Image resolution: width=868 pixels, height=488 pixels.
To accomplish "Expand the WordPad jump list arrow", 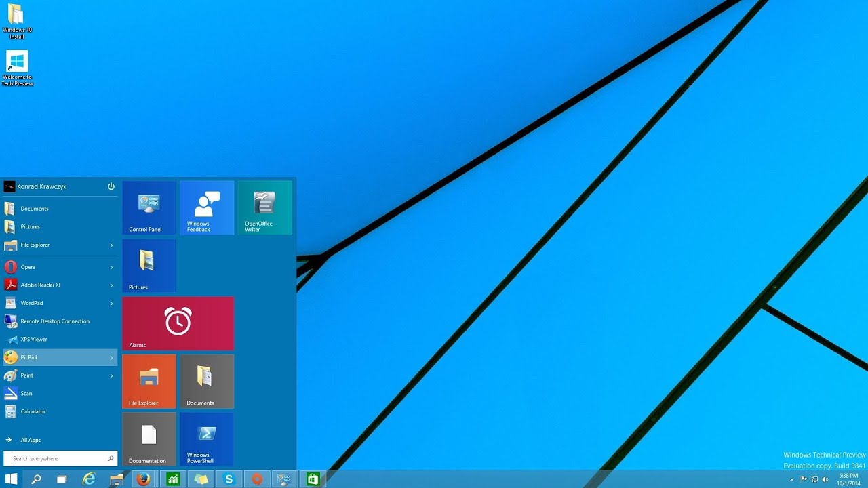I will tap(111, 304).
